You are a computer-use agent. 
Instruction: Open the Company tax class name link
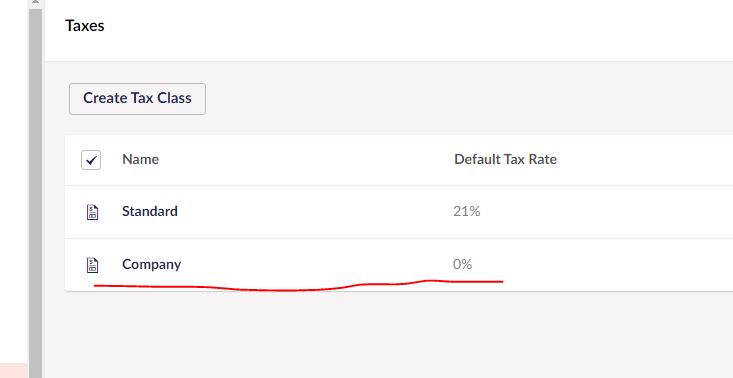151,264
